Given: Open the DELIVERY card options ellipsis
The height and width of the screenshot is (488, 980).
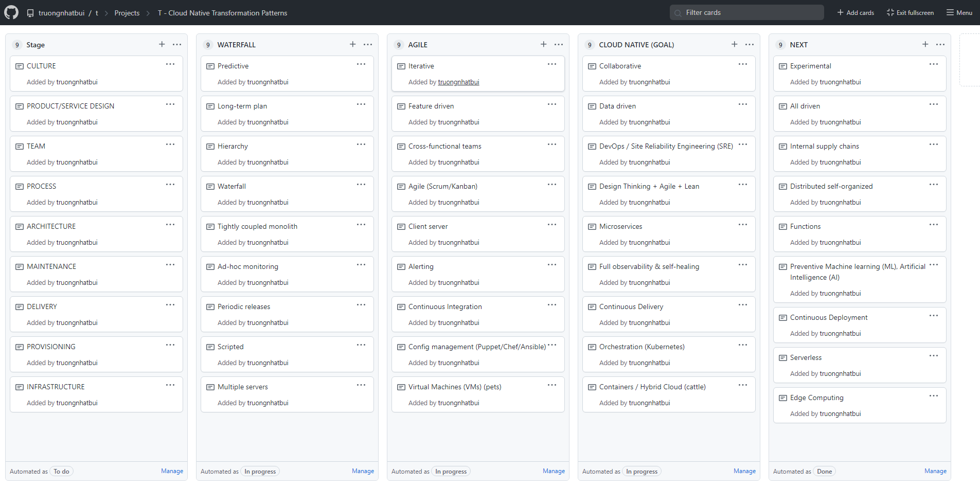Looking at the screenshot, I should [170, 305].
